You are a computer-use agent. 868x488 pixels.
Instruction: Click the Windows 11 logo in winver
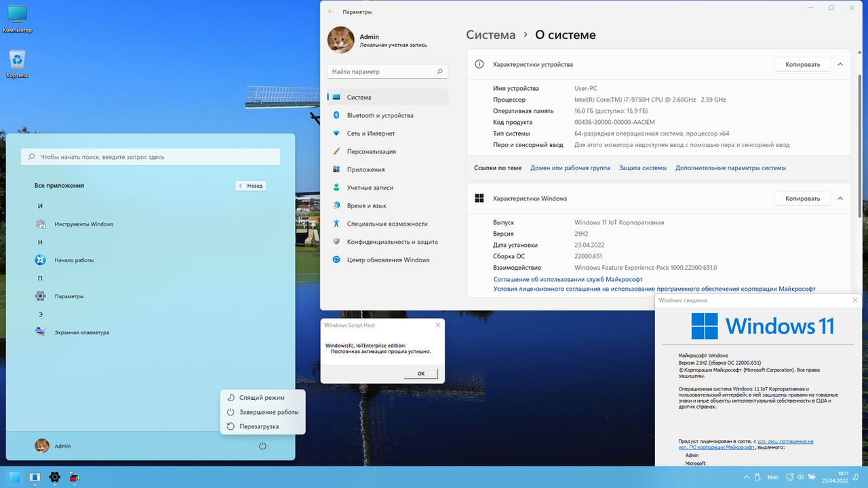pos(763,326)
